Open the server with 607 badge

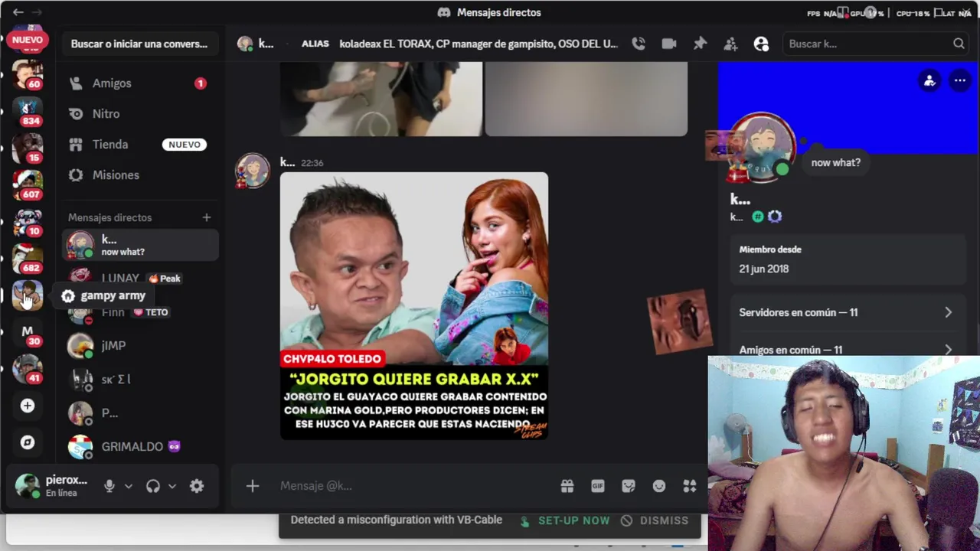28,185
